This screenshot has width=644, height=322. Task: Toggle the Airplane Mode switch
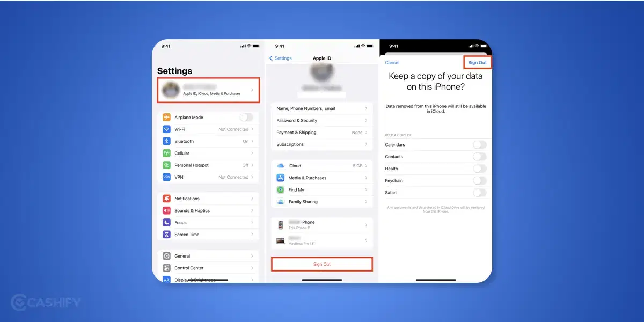(x=246, y=117)
